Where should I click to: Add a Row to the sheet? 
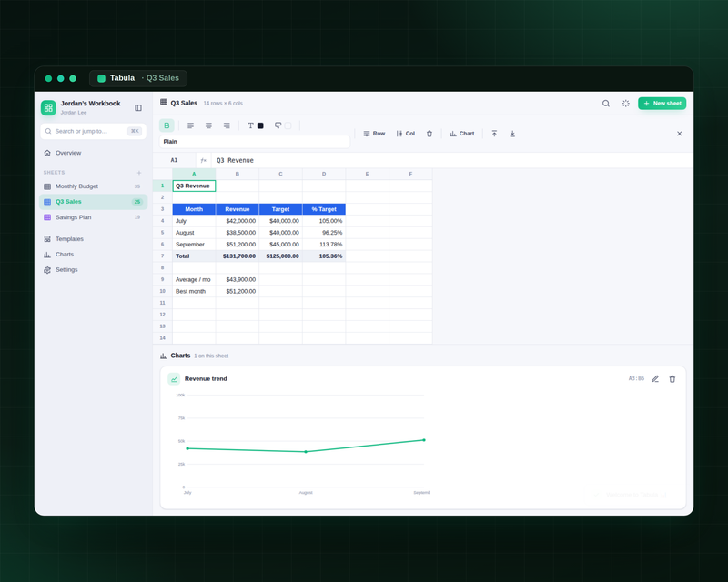374,134
